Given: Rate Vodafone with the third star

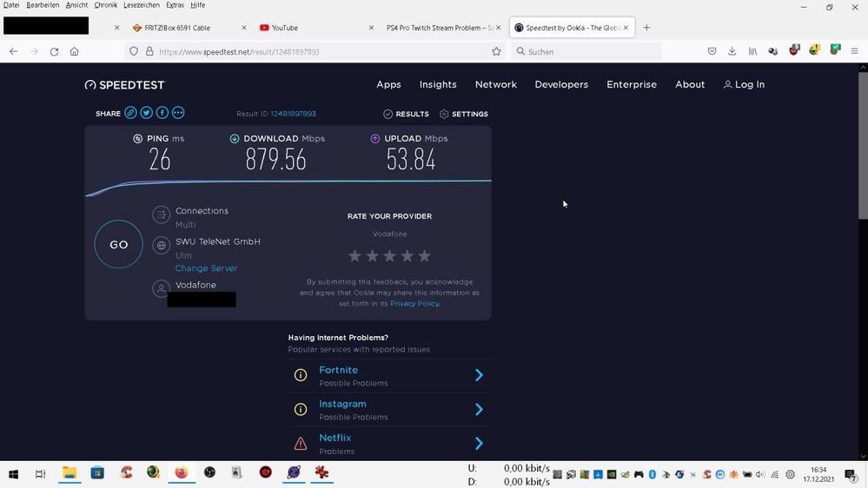Looking at the screenshot, I should 390,255.
